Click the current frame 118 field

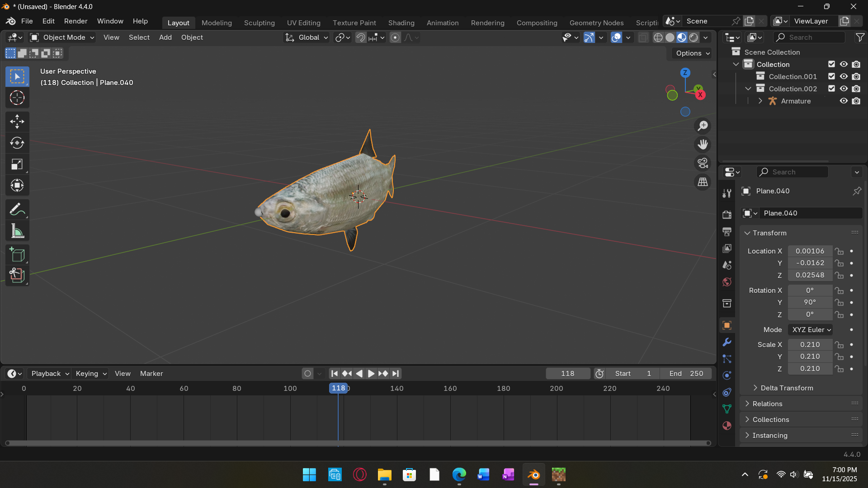(x=568, y=374)
